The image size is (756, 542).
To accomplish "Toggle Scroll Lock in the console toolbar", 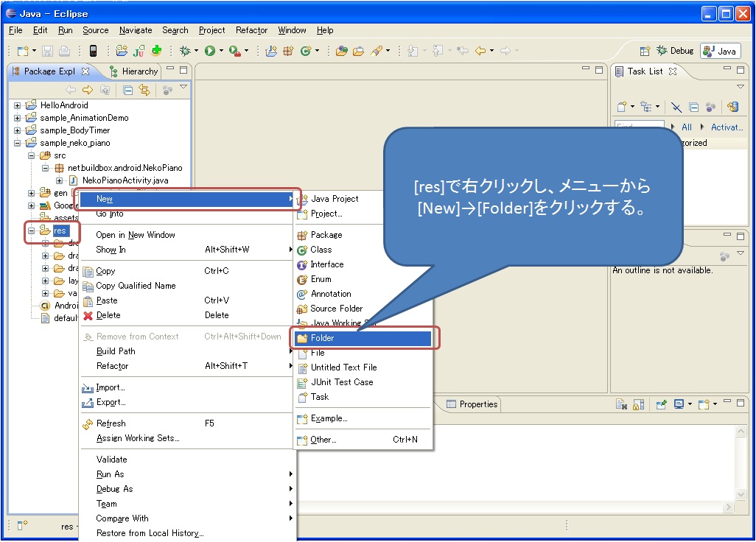I will pyautogui.click(x=638, y=405).
